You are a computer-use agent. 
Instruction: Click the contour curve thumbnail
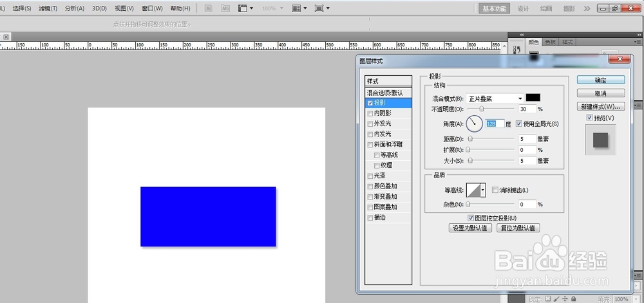coord(473,190)
